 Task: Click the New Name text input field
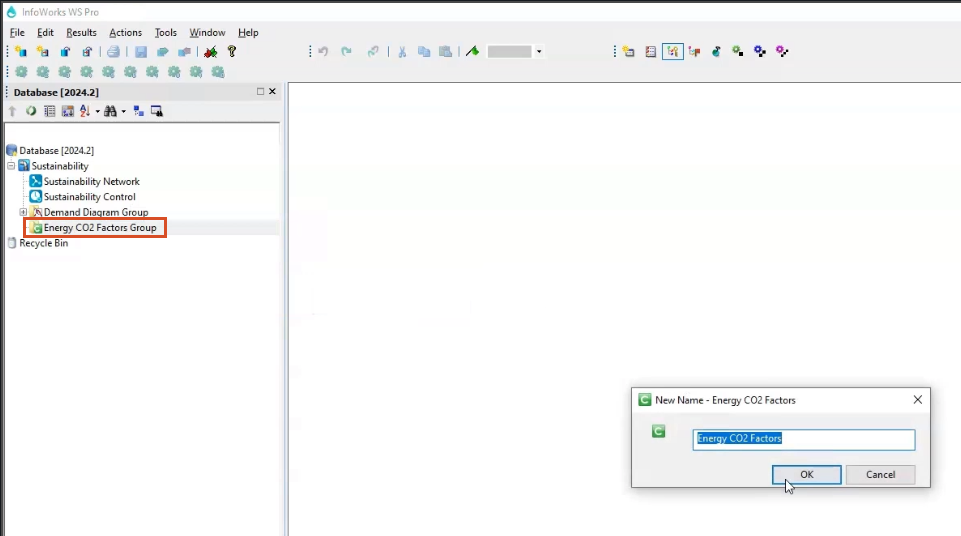(x=803, y=439)
